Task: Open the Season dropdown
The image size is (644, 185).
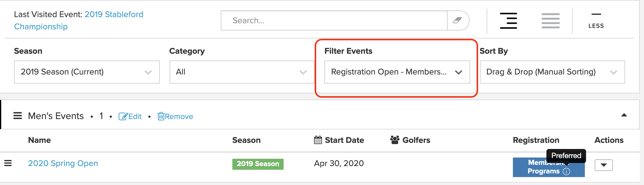Action: click(x=87, y=72)
